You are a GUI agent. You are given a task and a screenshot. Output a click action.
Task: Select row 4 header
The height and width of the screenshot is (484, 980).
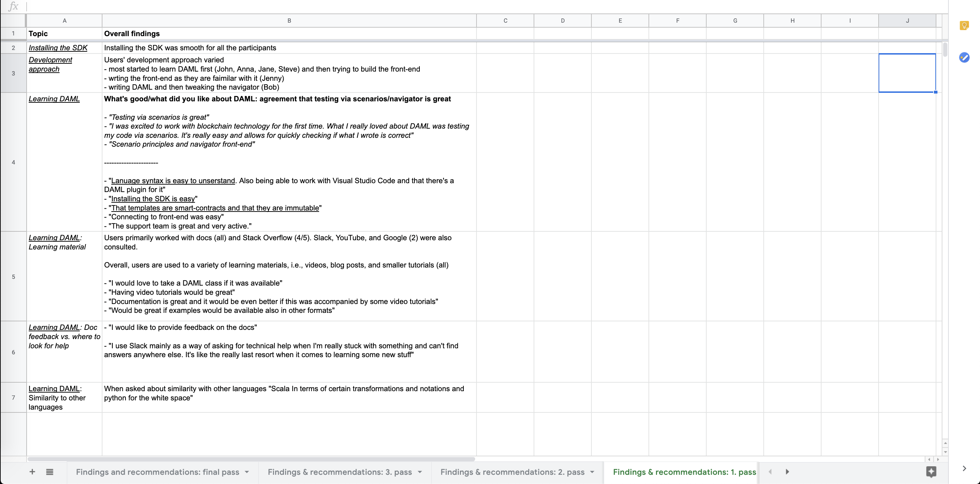[x=13, y=162]
